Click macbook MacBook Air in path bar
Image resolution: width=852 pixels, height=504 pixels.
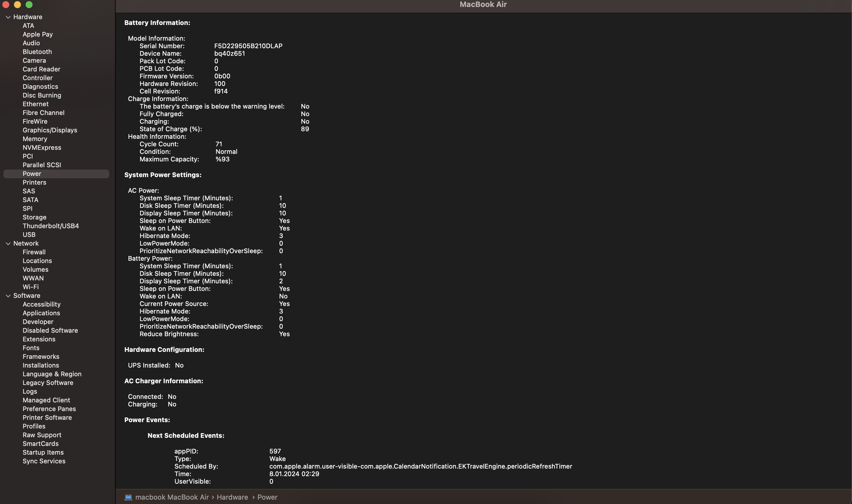pyautogui.click(x=172, y=497)
